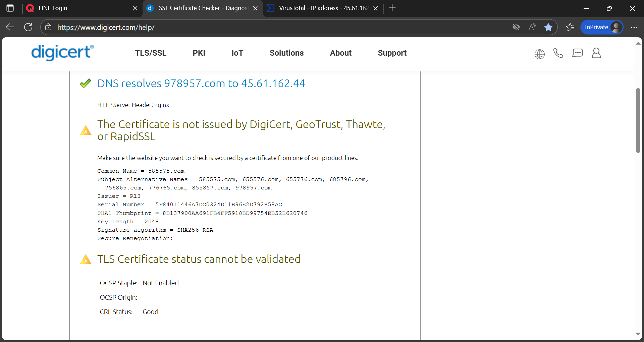Click the phone contact icon
This screenshot has height=342, width=644.
point(558,53)
